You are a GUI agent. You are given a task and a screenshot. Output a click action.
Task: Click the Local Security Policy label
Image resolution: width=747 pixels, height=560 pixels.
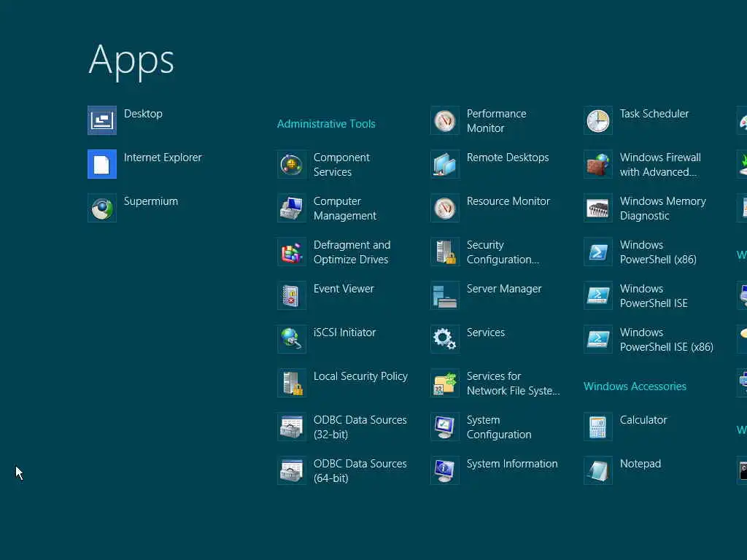[360, 376]
